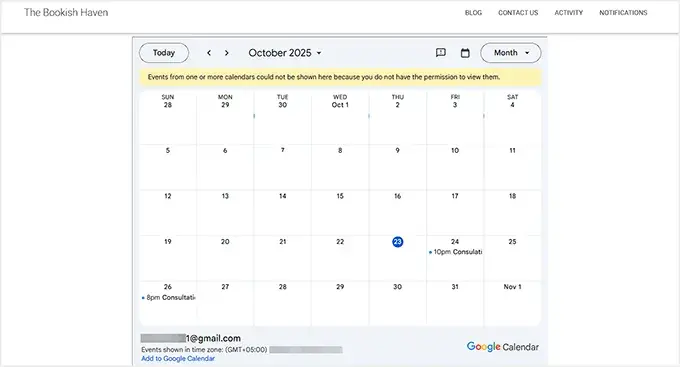
Task: Select day 18 in calendar
Action: 512,196
